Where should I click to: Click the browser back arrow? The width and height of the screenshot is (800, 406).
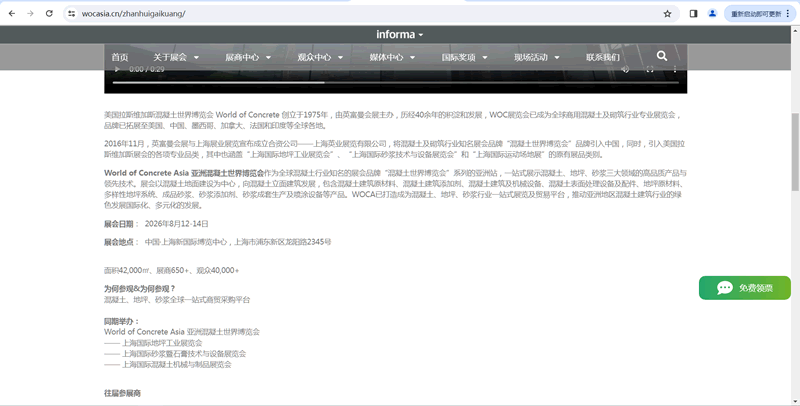click(10, 14)
